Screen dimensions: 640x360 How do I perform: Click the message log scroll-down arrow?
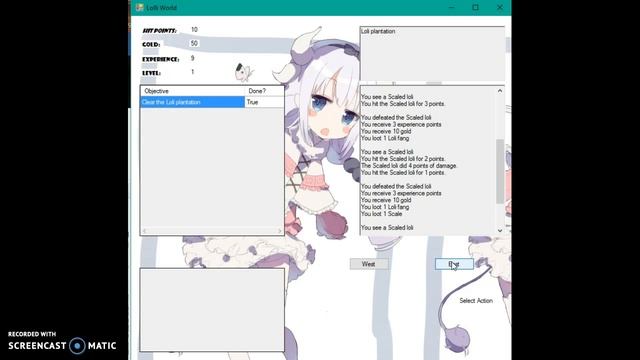coord(500,231)
